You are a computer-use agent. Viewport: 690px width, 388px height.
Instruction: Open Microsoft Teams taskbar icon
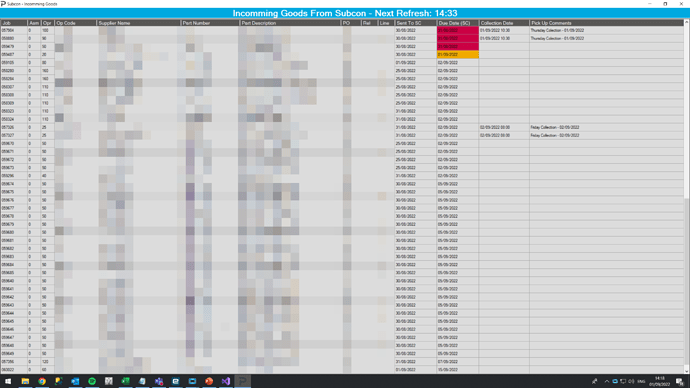(x=159, y=381)
